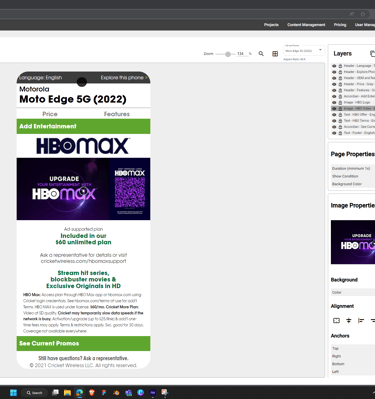The height and width of the screenshot is (399, 375).
Task: Select the Text - Footer layer row
Action: [353, 133]
